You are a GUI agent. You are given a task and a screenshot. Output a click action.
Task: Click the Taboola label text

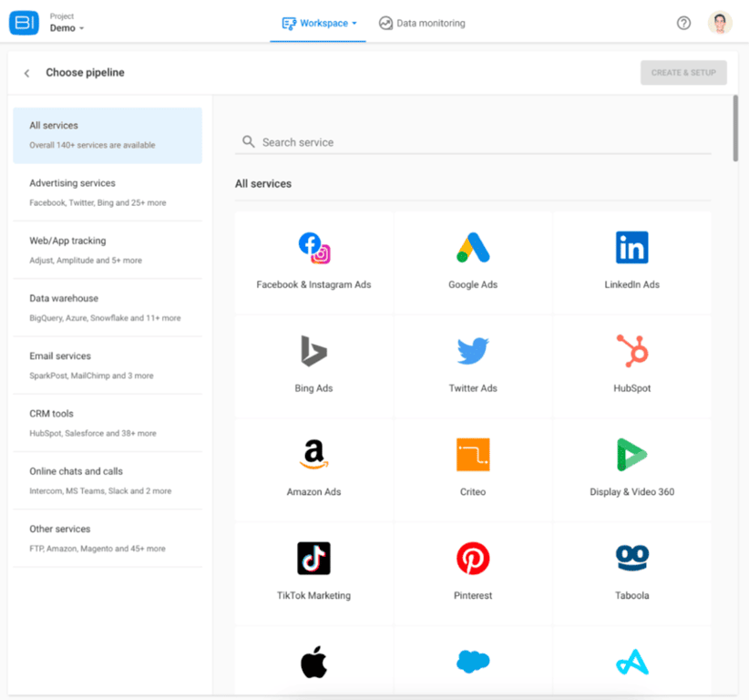pos(632,595)
